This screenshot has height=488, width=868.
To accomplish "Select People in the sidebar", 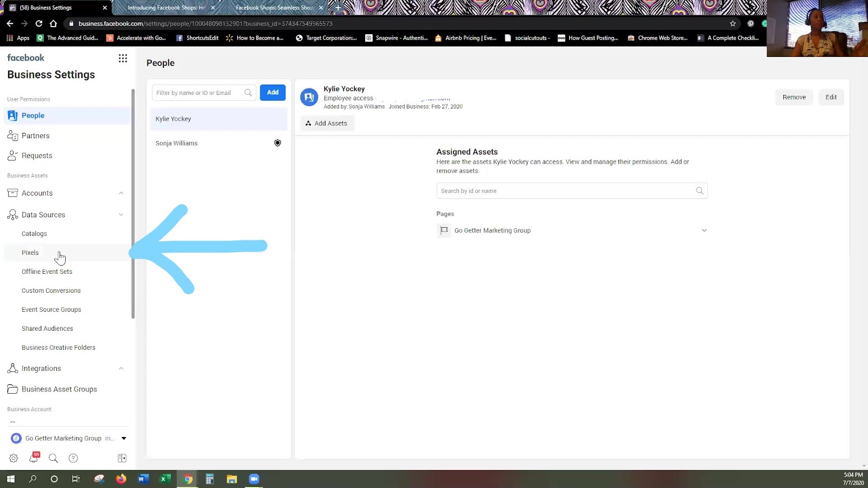I will [67, 115].
